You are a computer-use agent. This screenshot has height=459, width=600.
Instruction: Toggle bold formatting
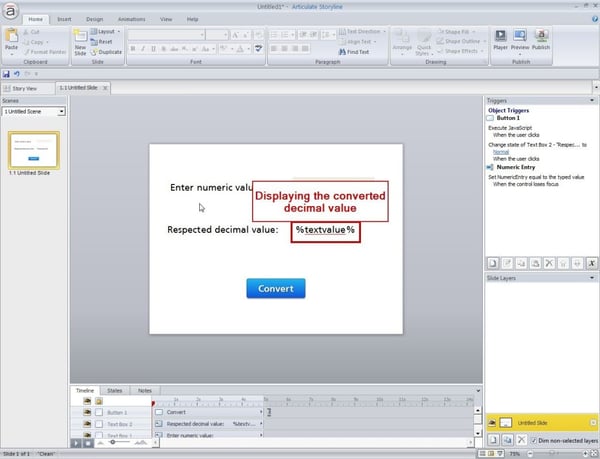click(133, 49)
